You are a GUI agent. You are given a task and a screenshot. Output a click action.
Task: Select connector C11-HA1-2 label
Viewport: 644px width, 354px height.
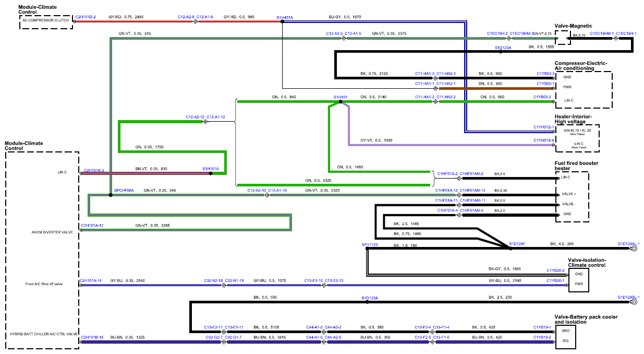(x=425, y=97)
